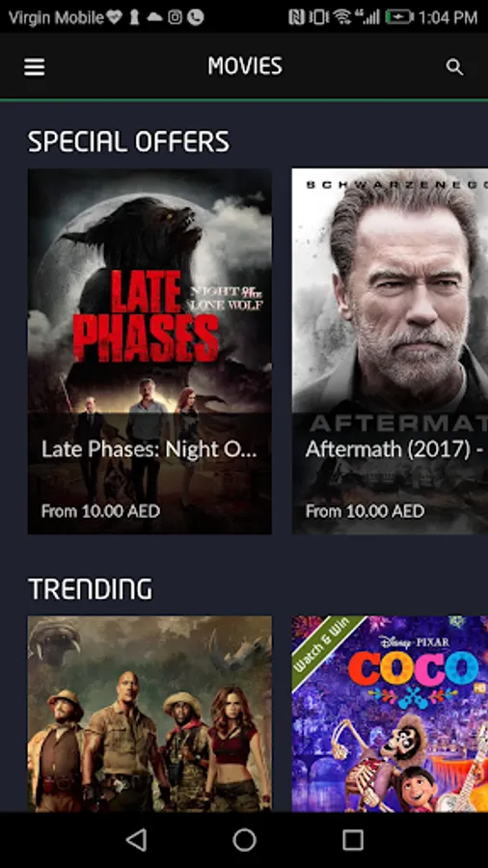
Task: Tap the Android back navigation button
Action: coord(136,840)
